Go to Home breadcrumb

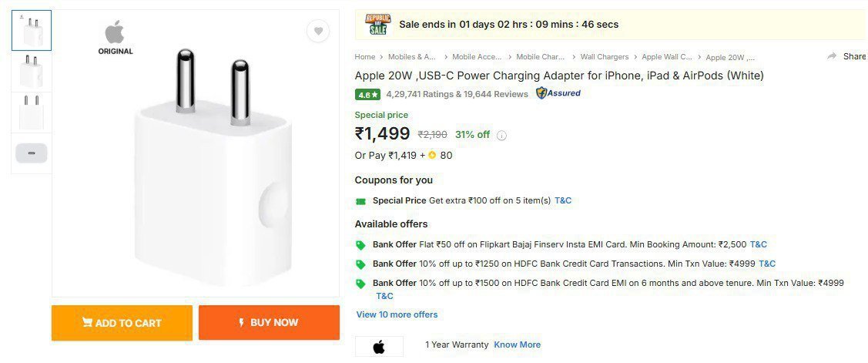[365, 57]
